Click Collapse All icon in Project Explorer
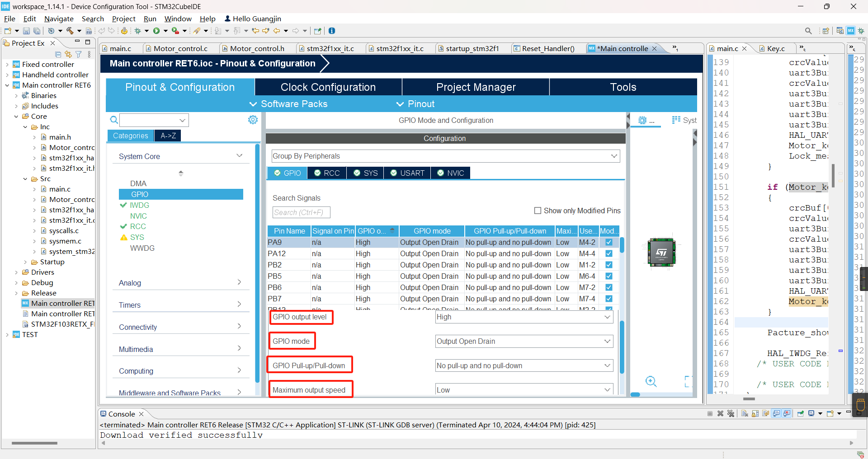The image size is (868, 459). [59, 54]
